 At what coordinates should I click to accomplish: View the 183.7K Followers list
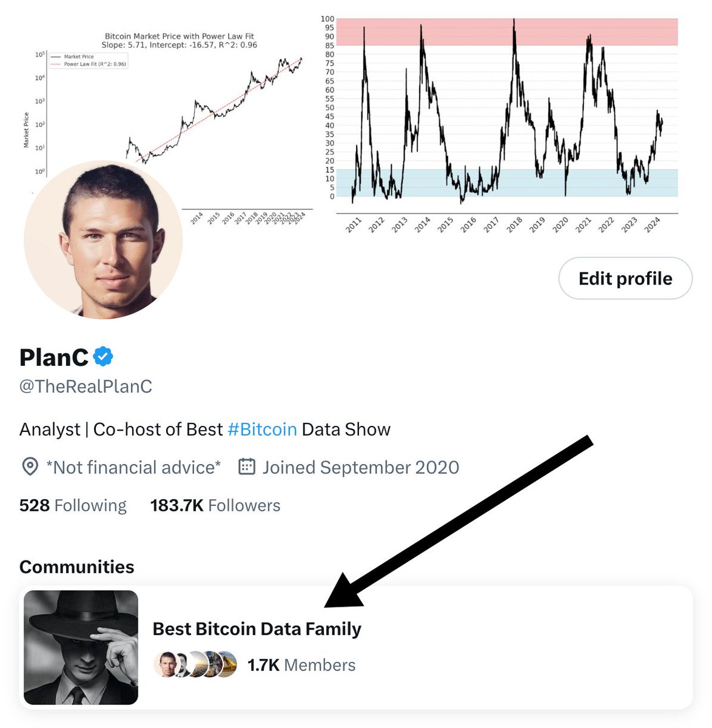(215, 505)
